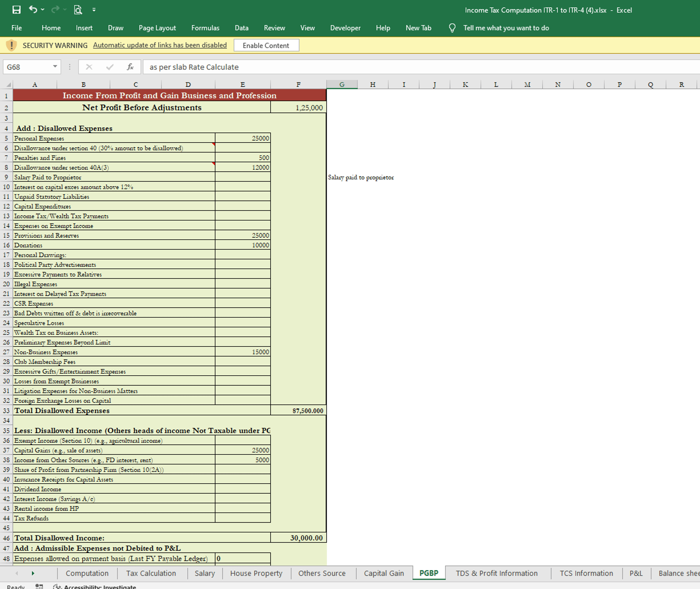Expand the Name Box dropdown arrow
The image size is (700, 589).
point(55,67)
